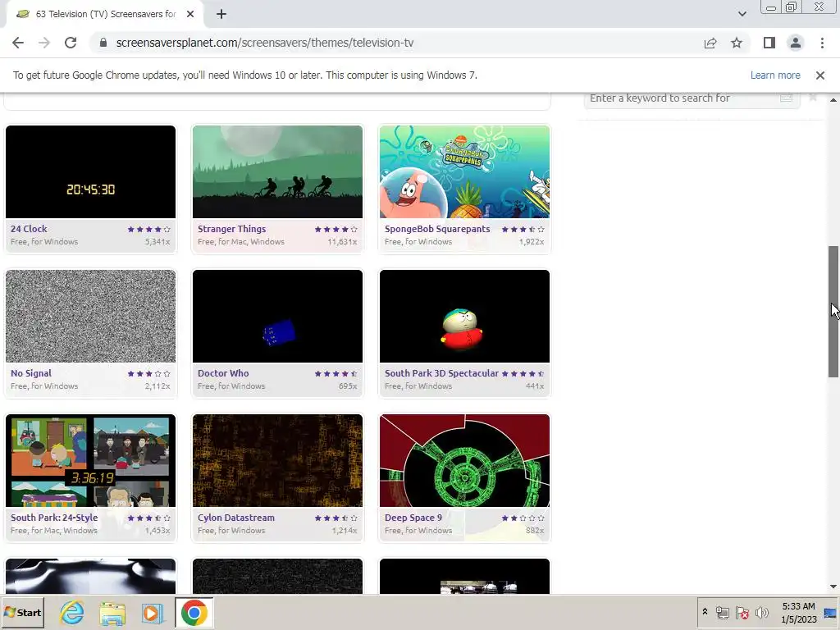Click scrollbar up arrow
Image resolution: width=840 pixels, height=630 pixels.
pos(833,100)
